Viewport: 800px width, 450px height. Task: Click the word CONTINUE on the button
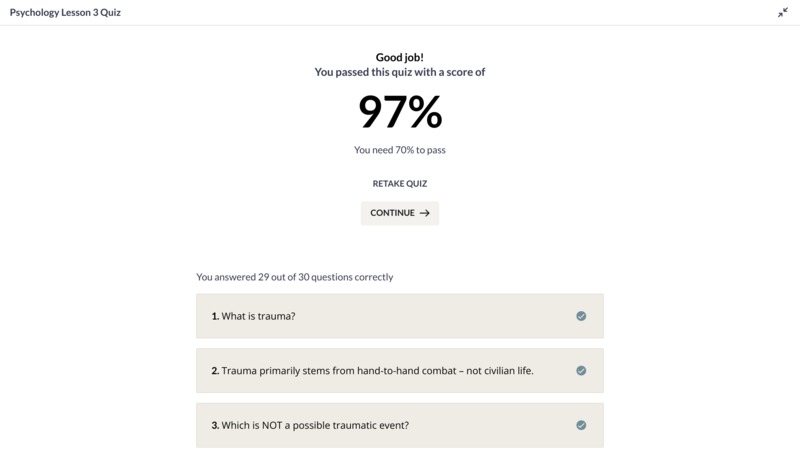point(392,213)
